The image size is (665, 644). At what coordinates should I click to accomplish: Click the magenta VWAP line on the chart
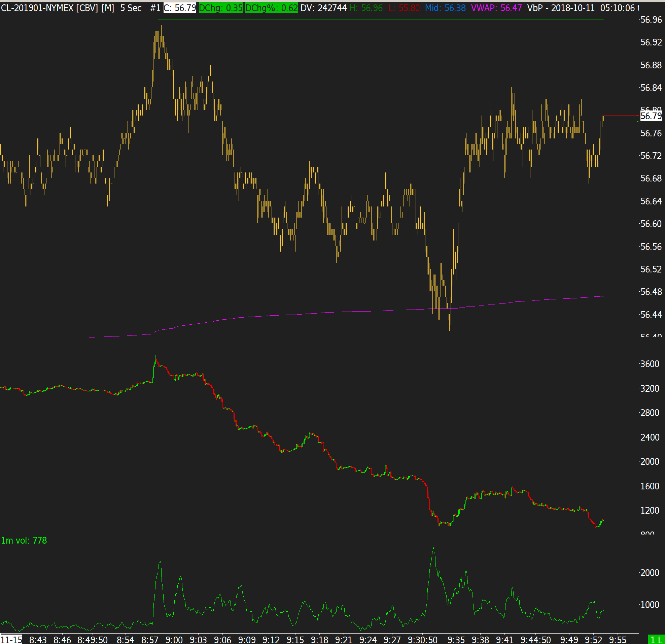pos(339,312)
